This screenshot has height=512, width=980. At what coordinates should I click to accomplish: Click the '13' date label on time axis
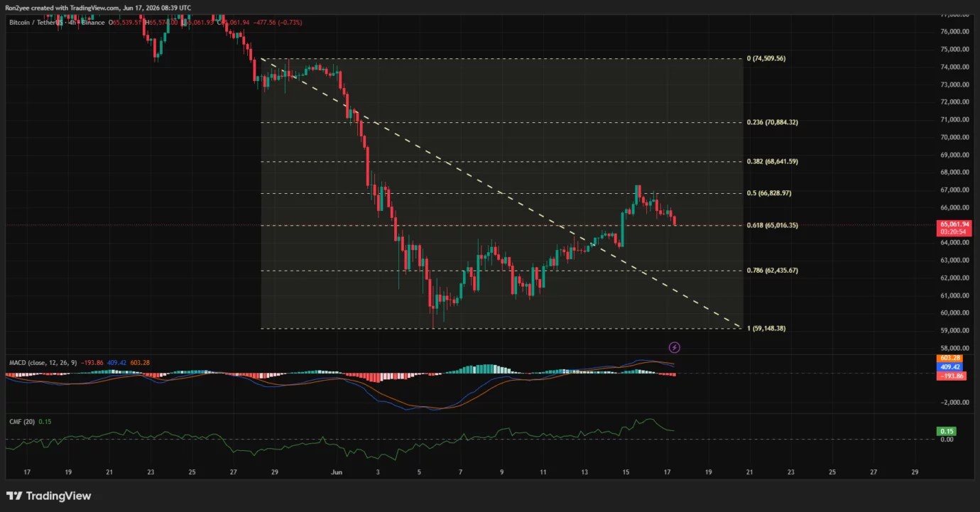(x=584, y=472)
